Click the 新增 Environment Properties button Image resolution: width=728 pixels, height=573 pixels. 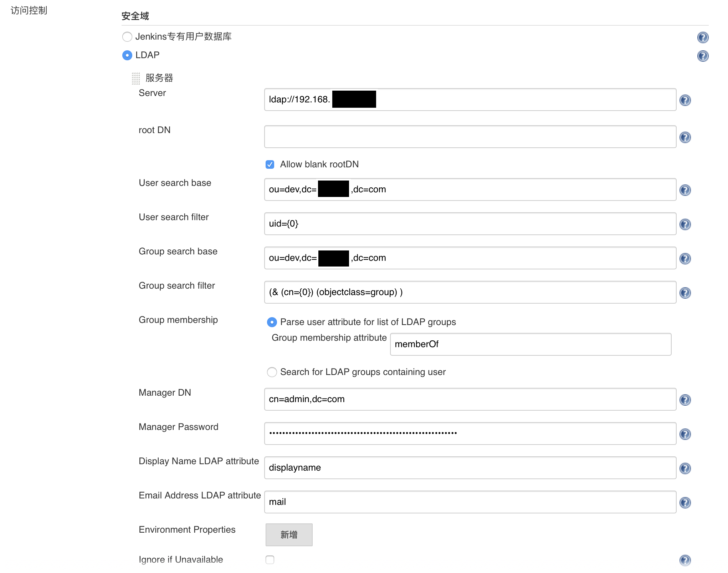(x=289, y=534)
